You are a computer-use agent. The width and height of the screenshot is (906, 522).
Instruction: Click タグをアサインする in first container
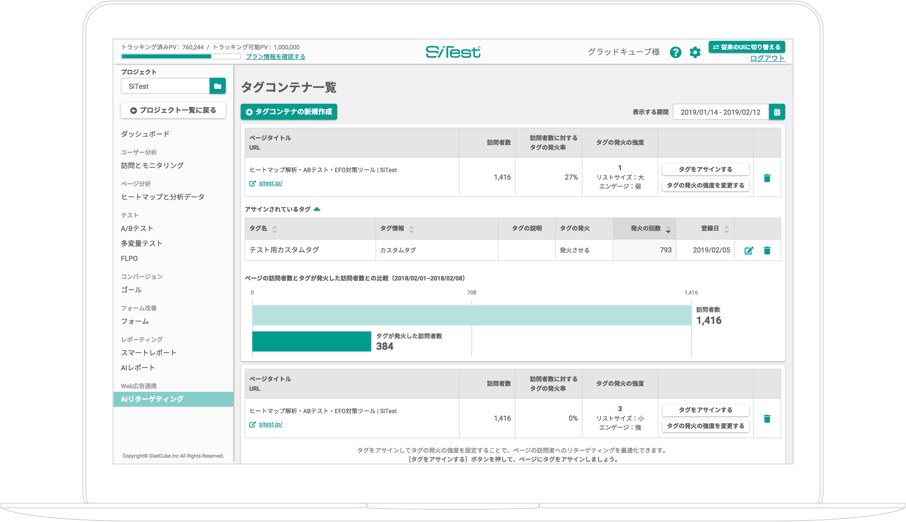(706, 169)
